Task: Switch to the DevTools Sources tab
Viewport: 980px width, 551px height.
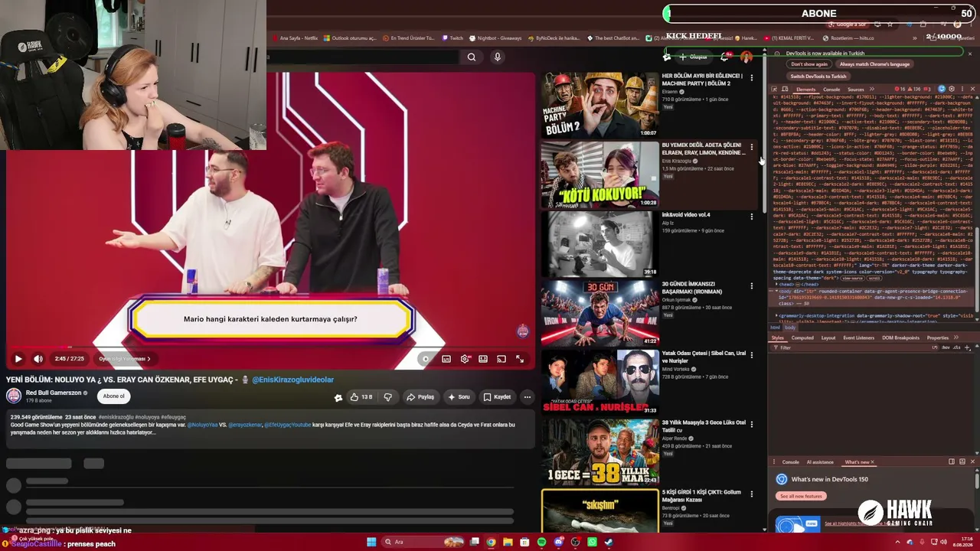Action: (x=856, y=90)
